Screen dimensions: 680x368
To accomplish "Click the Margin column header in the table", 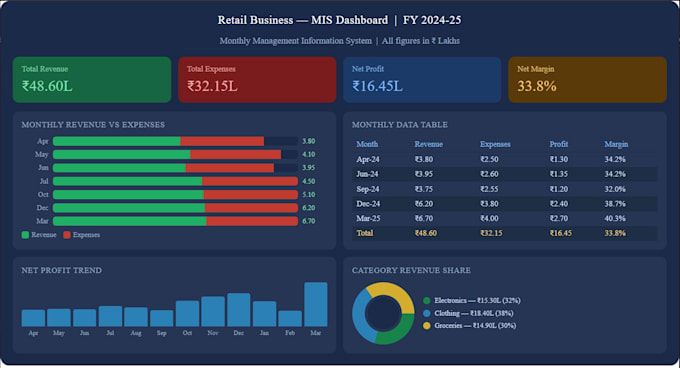I will (x=616, y=144).
